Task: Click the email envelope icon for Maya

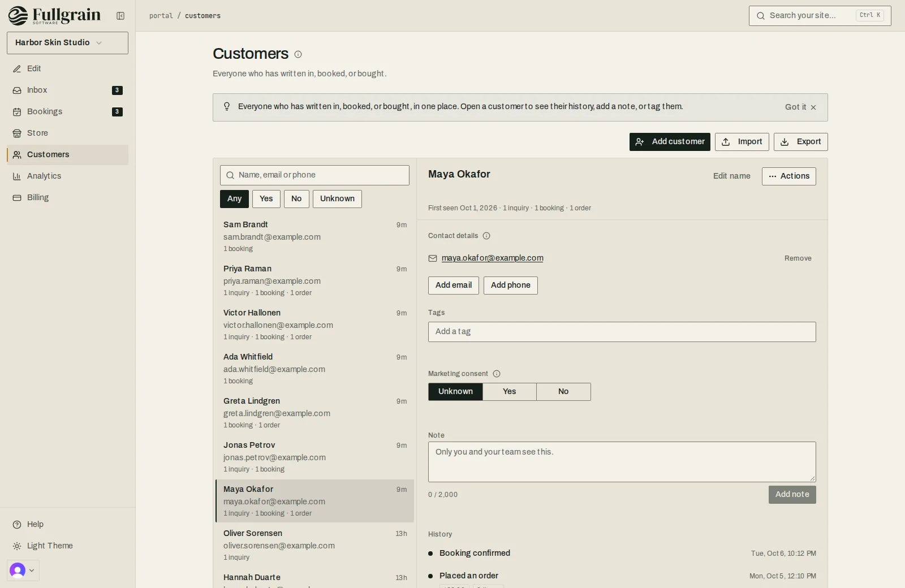Action: (433, 258)
